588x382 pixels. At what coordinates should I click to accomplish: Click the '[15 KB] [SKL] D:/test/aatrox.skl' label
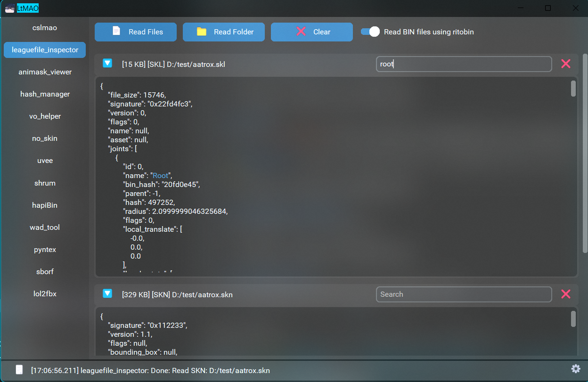(173, 64)
